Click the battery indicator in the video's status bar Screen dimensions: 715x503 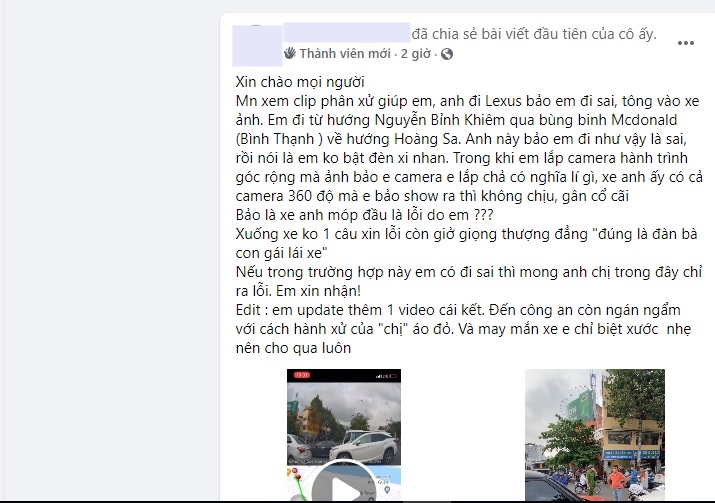pyautogui.click(x=394, y=376)
